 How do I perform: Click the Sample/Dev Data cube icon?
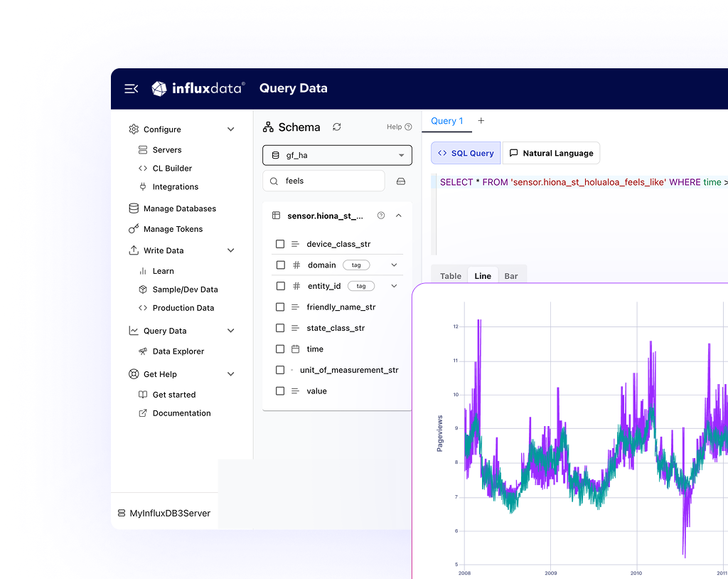pos(142,289)
